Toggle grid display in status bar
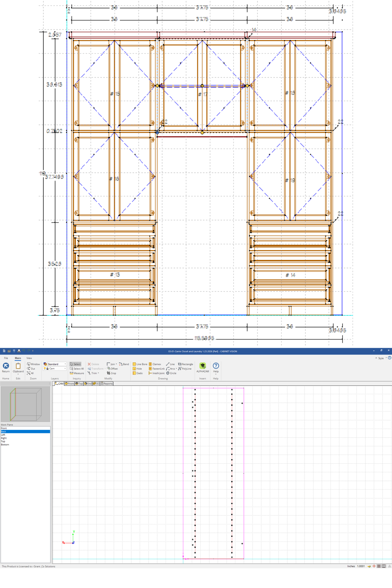Image resolution: width=392 pixels, height=588 pixels. tap(379, 566)
